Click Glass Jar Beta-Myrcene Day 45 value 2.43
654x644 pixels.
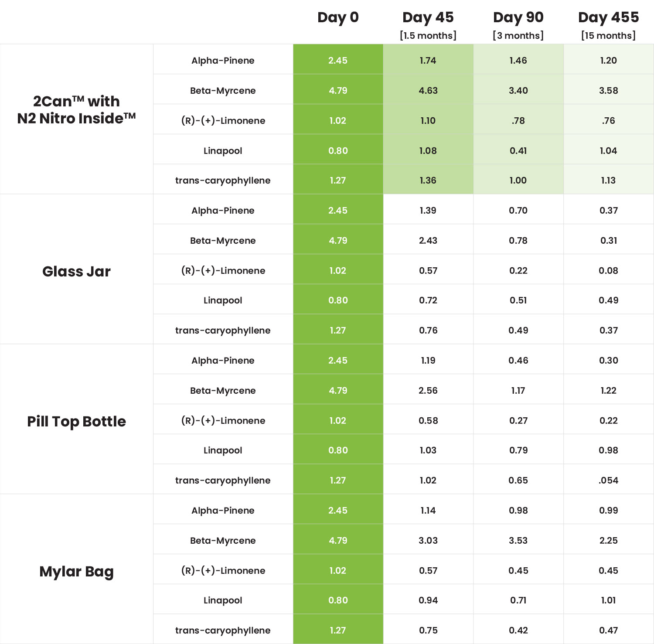[x=428, y=241]
